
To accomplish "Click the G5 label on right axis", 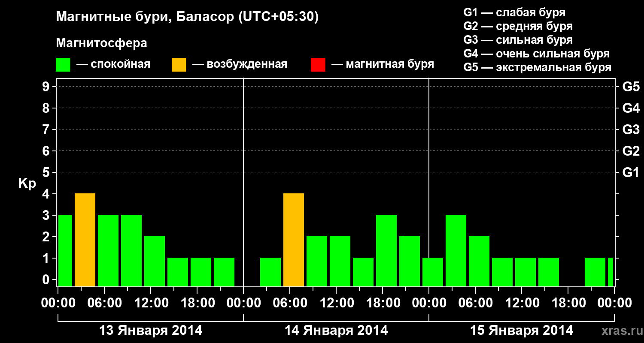I will pos(631,87).
